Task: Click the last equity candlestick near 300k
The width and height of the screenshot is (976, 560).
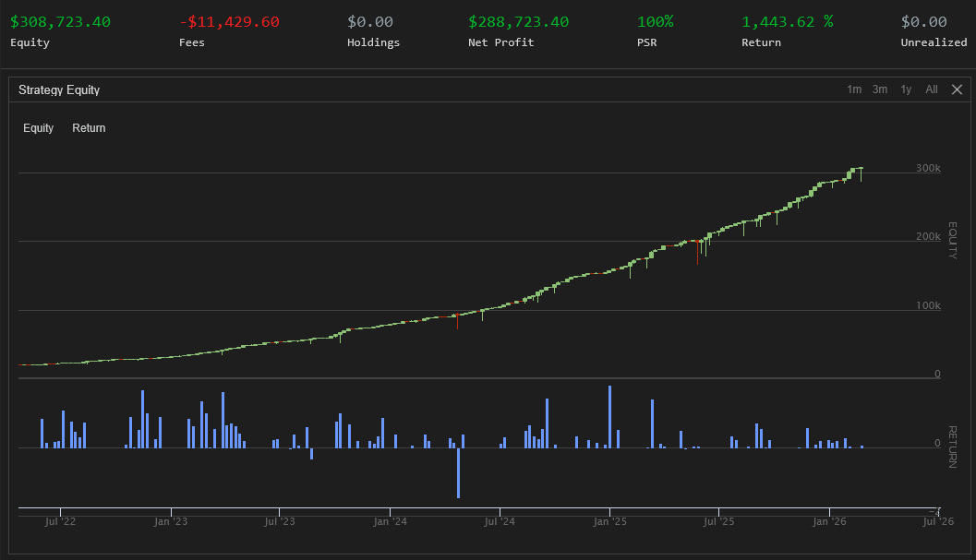Action: 861,170
